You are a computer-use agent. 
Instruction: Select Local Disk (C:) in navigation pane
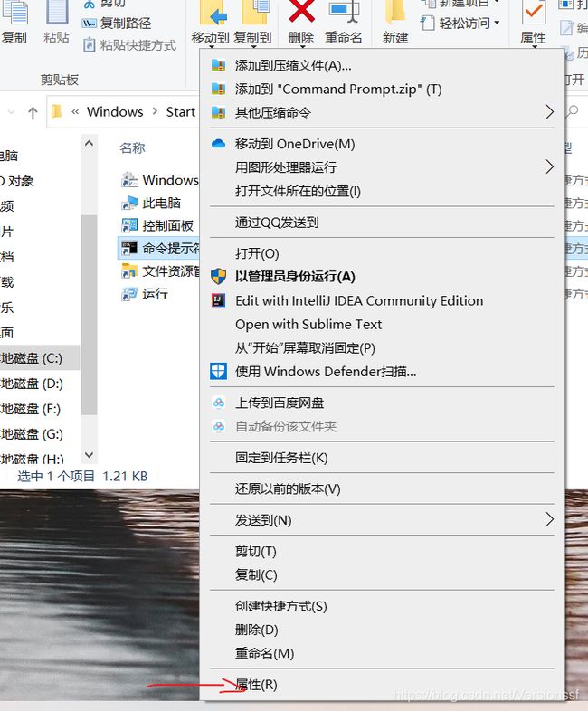(x=40, y=358)
